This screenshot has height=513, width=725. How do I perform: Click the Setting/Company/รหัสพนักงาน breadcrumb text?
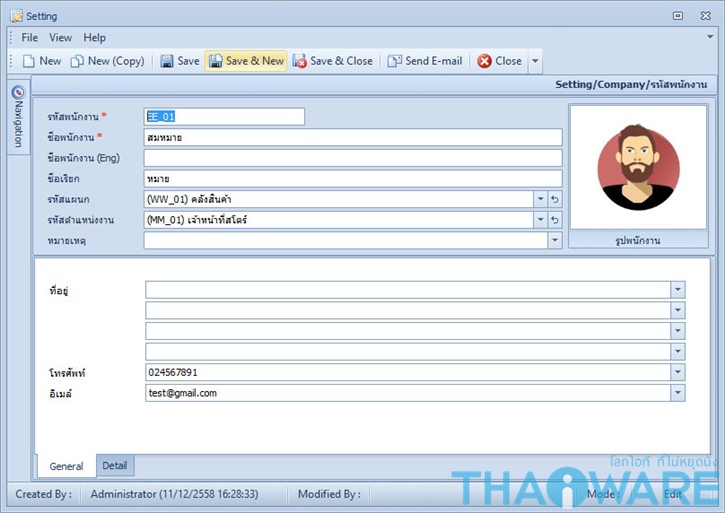tap(631, 84)
